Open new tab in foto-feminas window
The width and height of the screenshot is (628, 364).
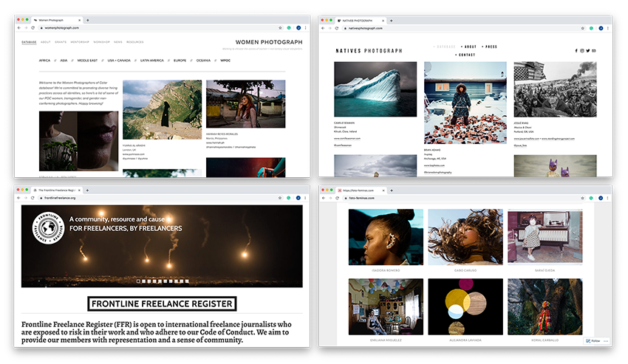coord(392,190)
